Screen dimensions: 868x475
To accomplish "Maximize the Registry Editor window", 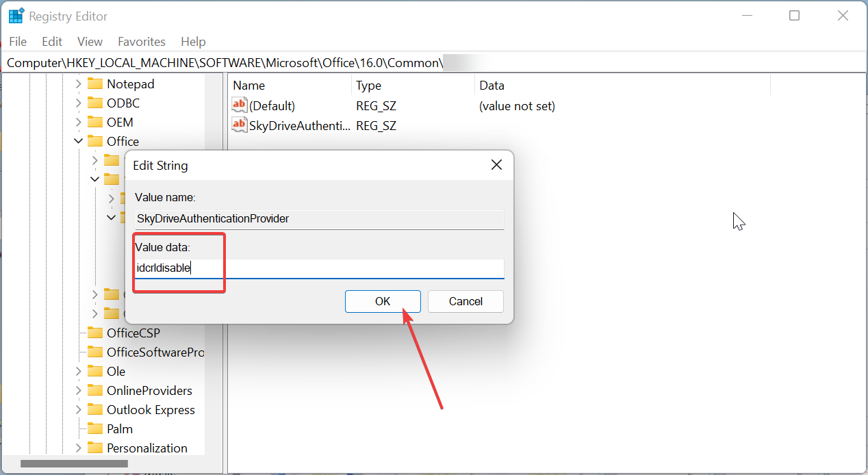I will click(x=794, y=16).
